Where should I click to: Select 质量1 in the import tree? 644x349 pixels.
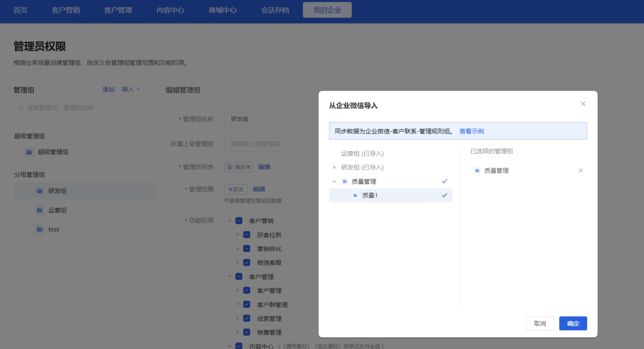pyautogui.click(x=390, y=195)
